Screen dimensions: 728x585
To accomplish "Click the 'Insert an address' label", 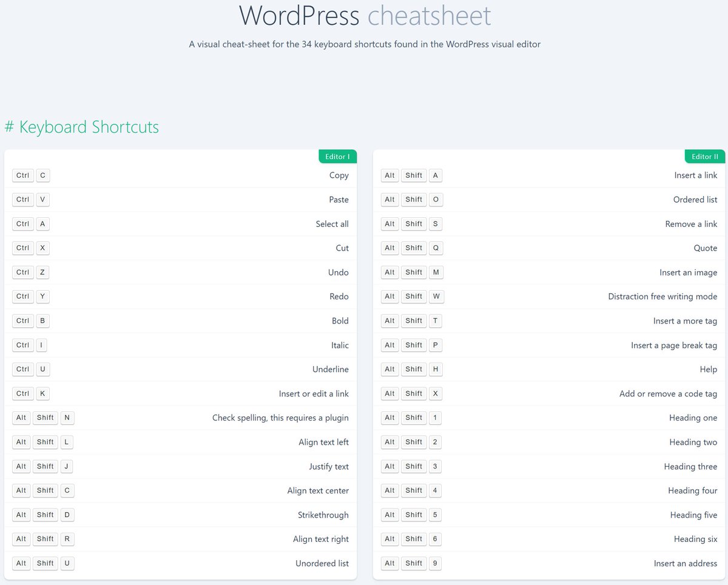I will [x=686, y=564].
